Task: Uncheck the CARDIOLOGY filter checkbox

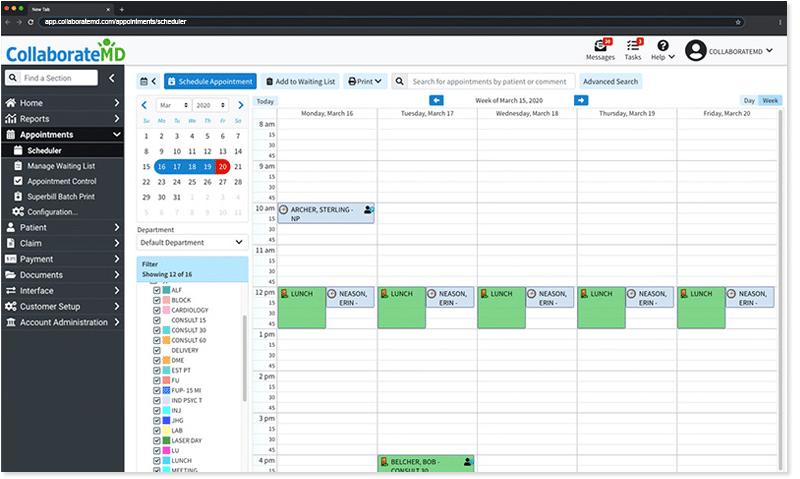Action: [156, 311]
